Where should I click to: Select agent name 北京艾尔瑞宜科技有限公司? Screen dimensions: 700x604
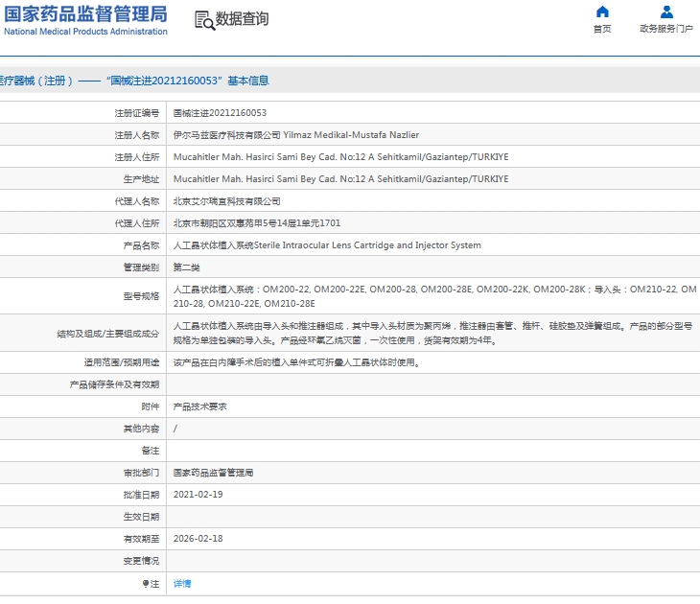227,201
